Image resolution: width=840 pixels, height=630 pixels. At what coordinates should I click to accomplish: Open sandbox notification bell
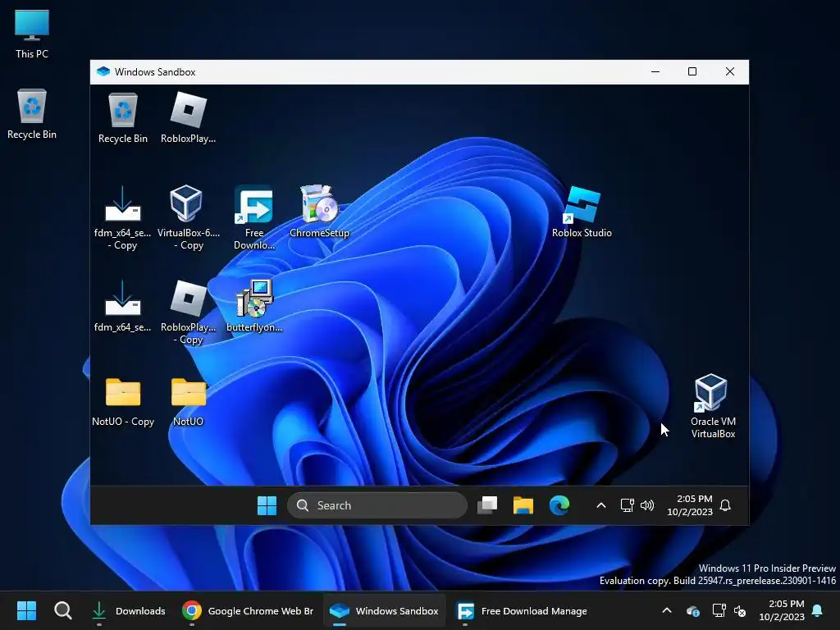click(725, 505)
